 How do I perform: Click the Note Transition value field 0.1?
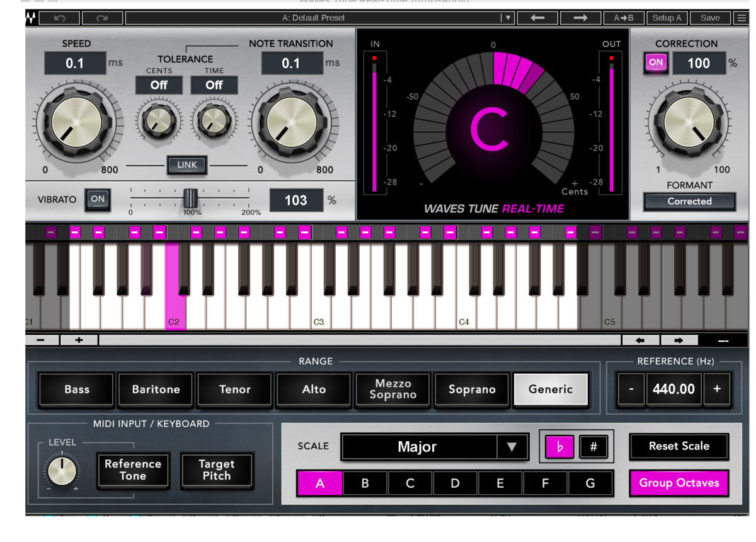click(292, 63)
